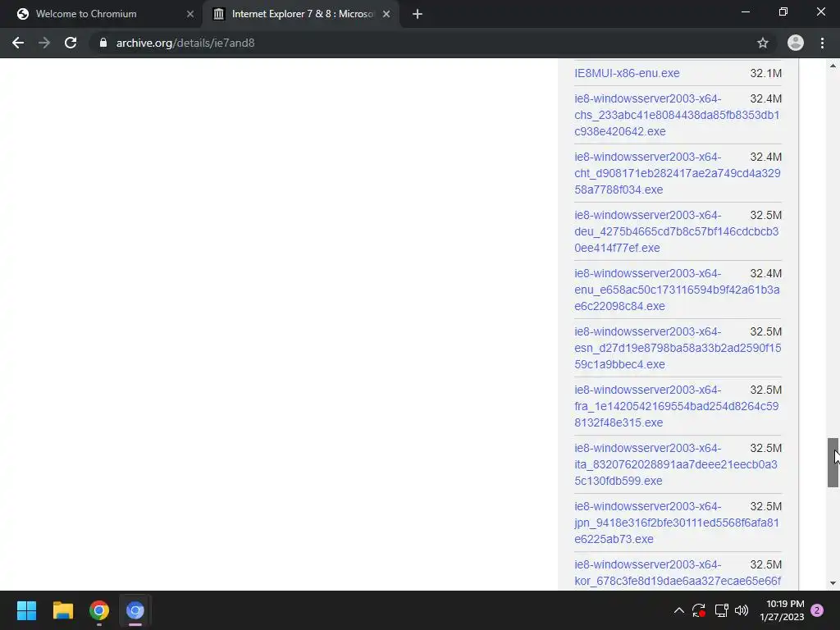840x630 pixels.
Task: Open Google Chrome from the taskbar
Action: pyautogui.click(x=99, y=610)
